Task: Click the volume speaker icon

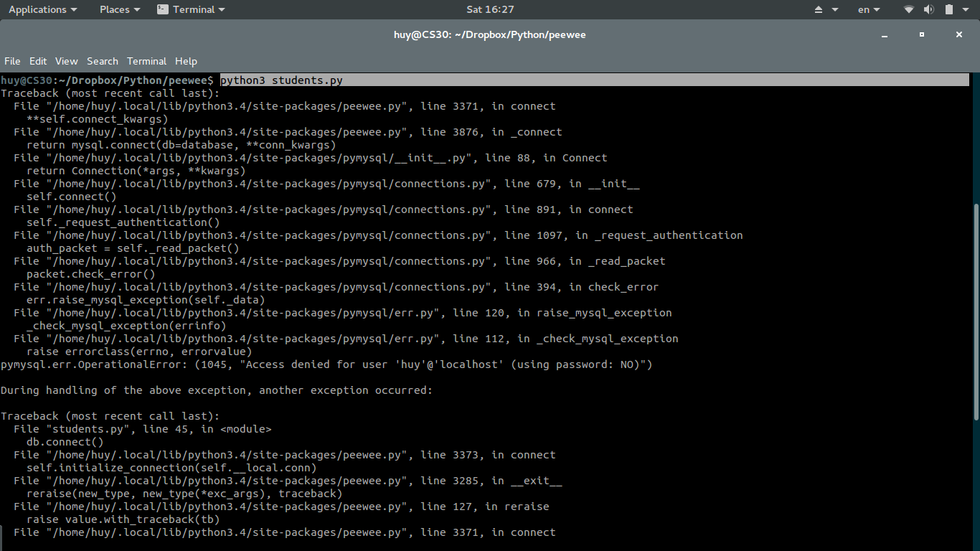Action: tap(928, 9)
